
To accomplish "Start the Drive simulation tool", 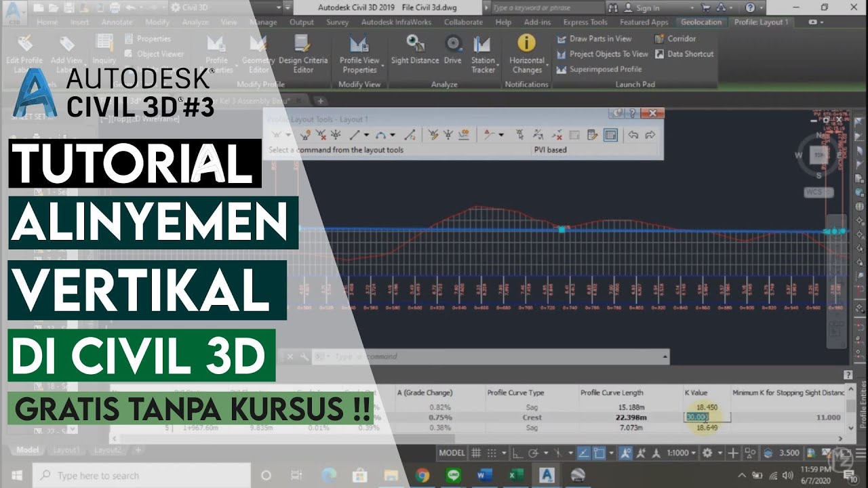I will pyautogui.click(x=453, y=51).
